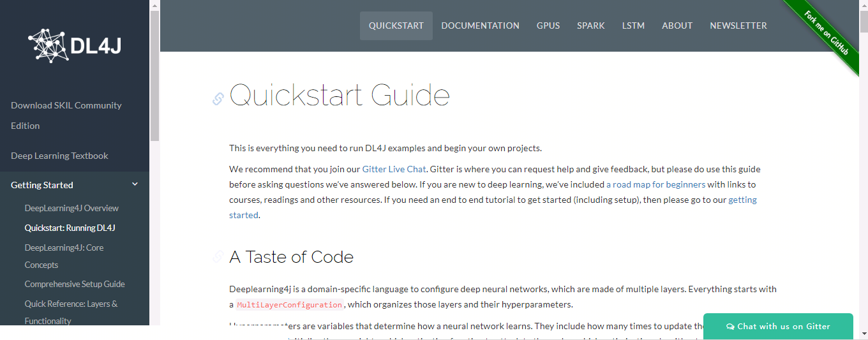Click the sidebar scrollbar up arrow
This screenshot has width=868, height=340.
(154, 5)
